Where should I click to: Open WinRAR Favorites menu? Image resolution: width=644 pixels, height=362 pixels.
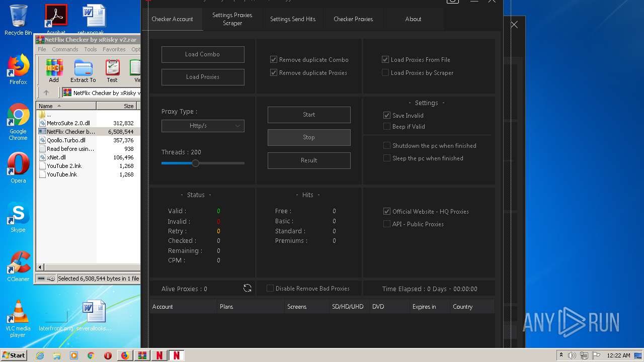pos(114,49)
